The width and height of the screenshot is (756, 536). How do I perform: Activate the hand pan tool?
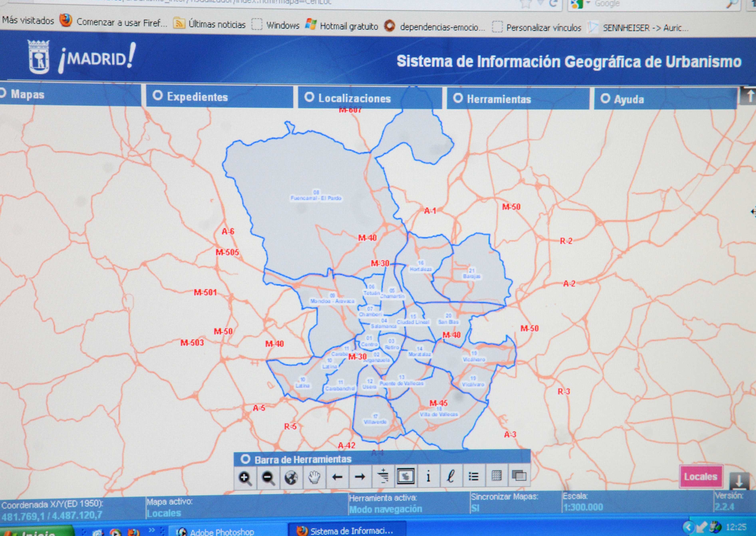tap(314, 477)
